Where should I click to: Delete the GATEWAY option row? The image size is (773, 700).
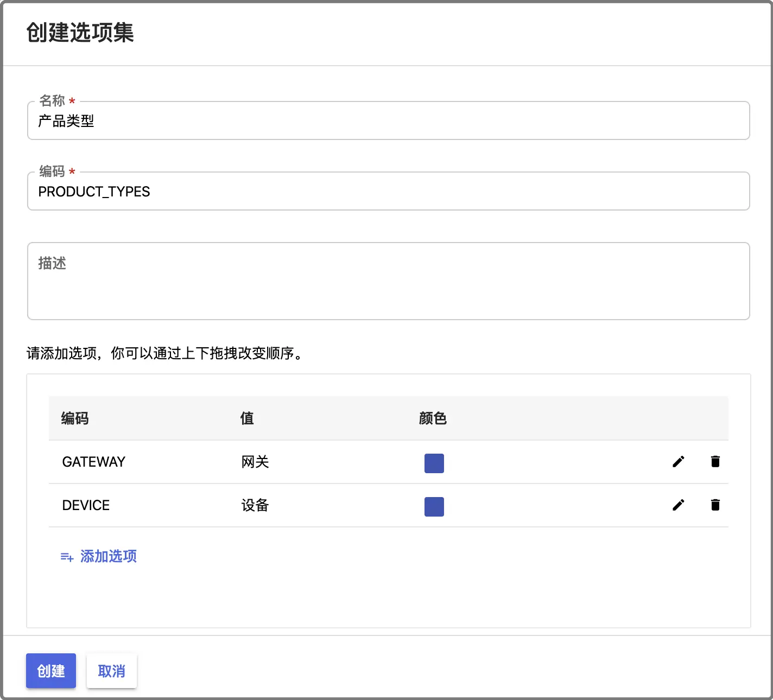[715, 462]
